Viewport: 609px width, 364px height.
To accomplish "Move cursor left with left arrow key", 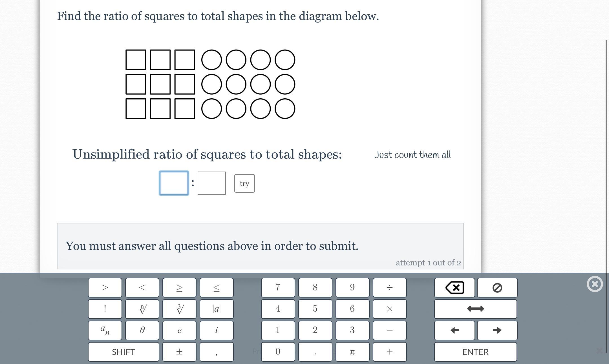I will (x=454, y=330).
